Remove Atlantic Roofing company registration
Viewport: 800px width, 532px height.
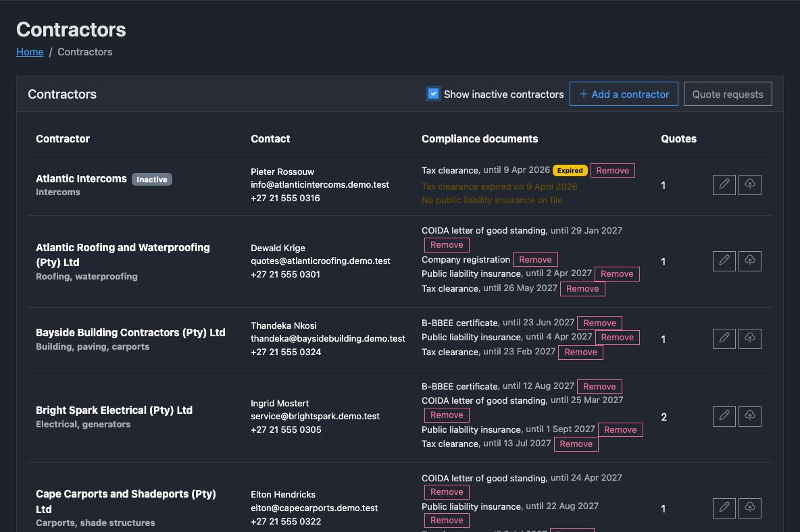[x=535, y=259]
